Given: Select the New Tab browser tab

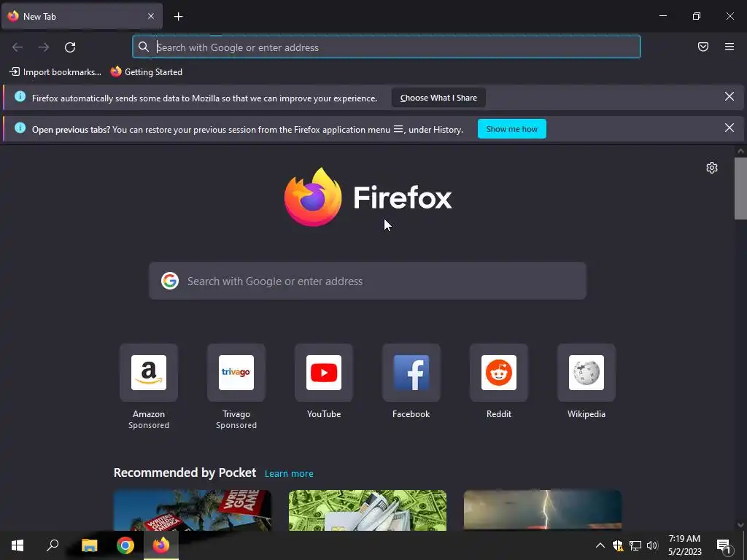Looking at the screenshot, I should pyautogui.click(x=82, y=16).
